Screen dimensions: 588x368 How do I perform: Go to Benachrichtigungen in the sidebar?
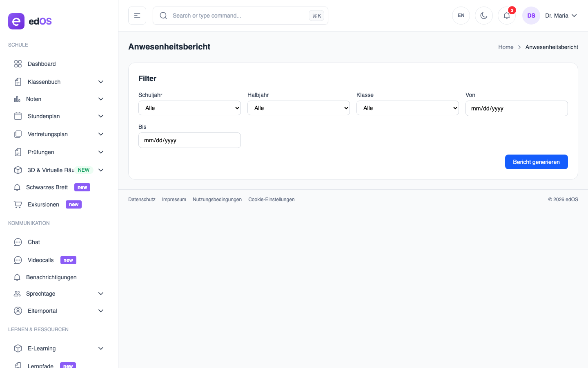(51, 277)
